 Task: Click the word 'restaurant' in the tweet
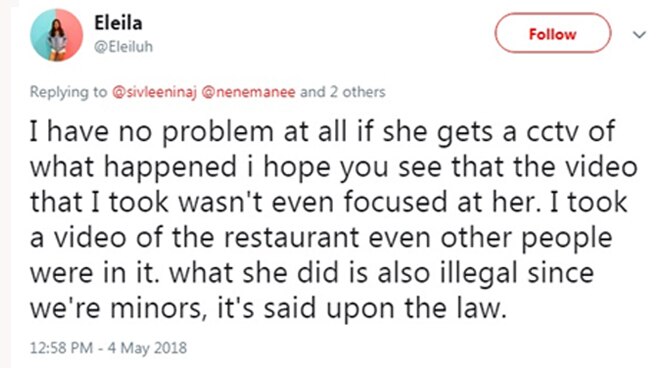pos(292,238)
